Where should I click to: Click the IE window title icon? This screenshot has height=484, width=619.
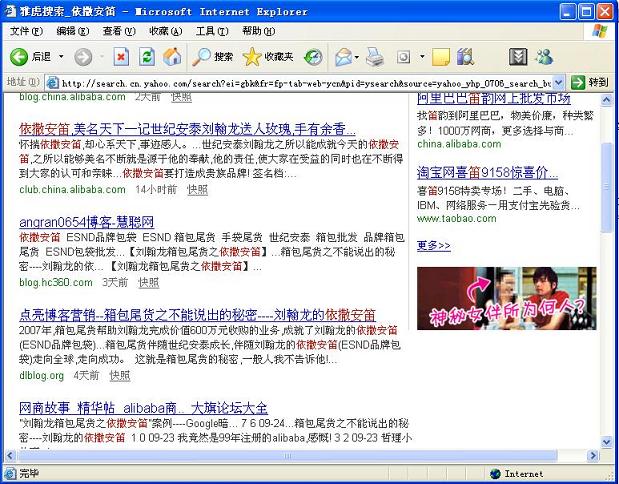[x=10, y=11]
